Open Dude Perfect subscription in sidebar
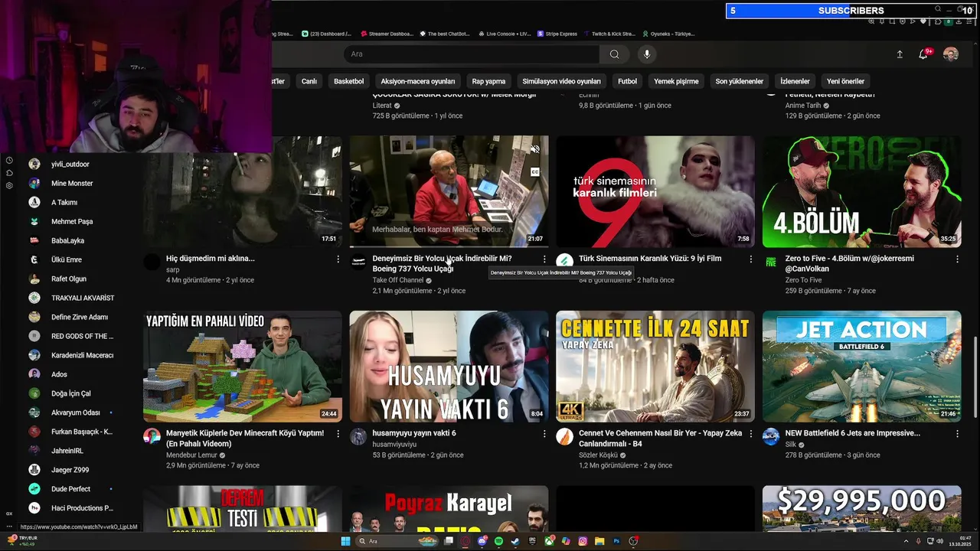Viewport: 980px width, 551px height. pos(69,489)
